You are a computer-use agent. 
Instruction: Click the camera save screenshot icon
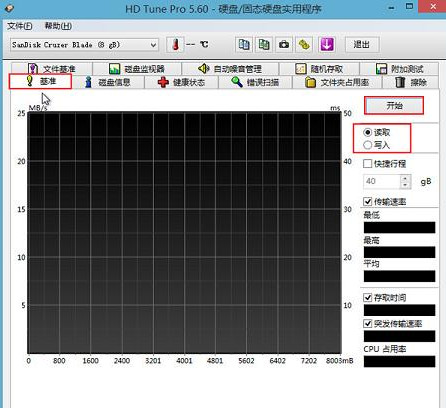pyautogui.click(x=284, y=44)
